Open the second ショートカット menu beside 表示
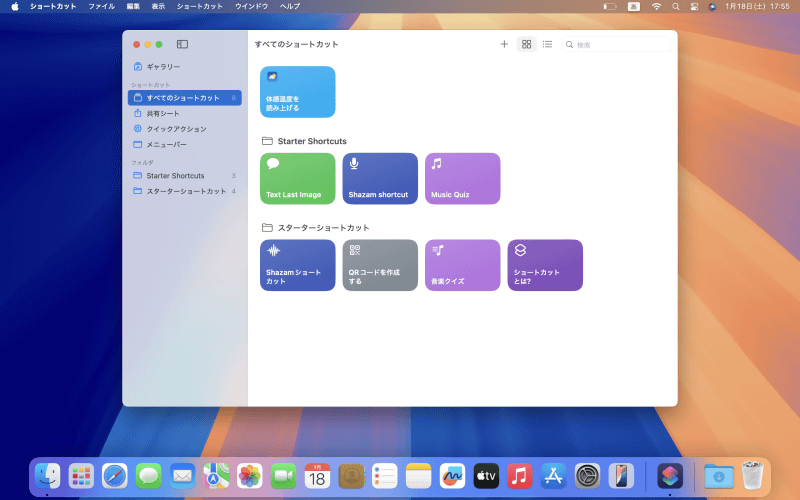The width and height of the screenshot is (800, 500). click(199, 6)
